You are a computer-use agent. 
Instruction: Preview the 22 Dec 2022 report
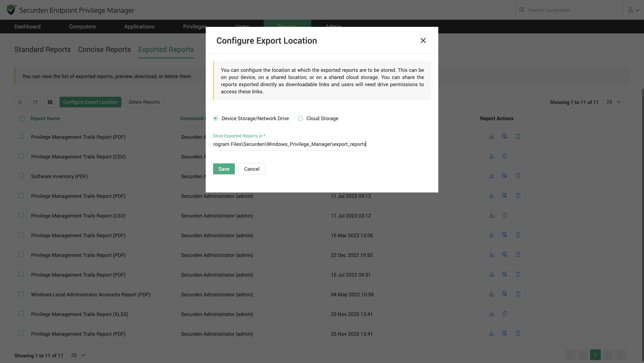click(504, 255)
